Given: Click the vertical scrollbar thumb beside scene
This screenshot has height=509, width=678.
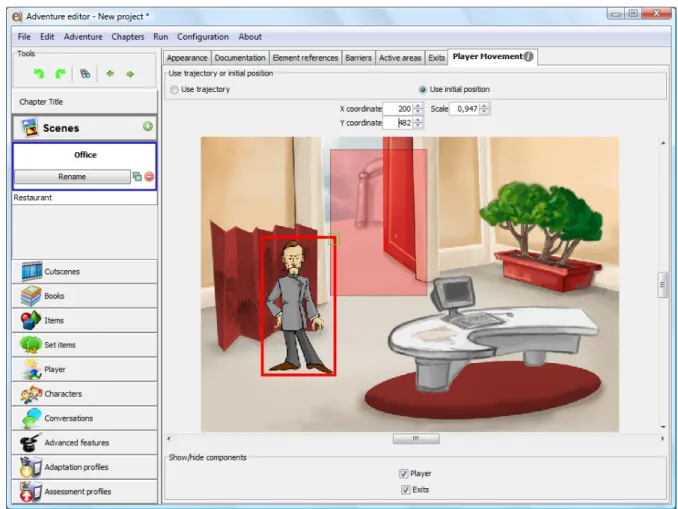Looking at the screenshot, I should pyautogui.click(x=662, y=285).
